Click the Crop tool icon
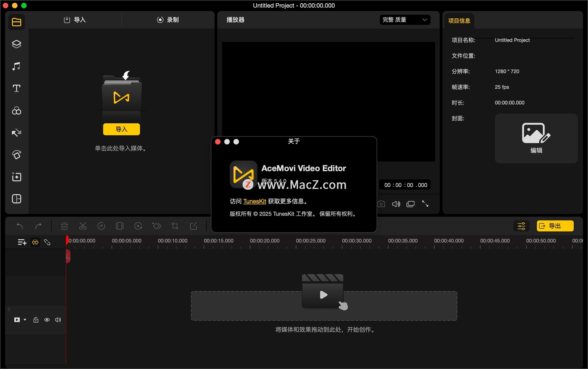Image resolution: width=588 pixels, height=369 pixels. click(x=175, y=226)
